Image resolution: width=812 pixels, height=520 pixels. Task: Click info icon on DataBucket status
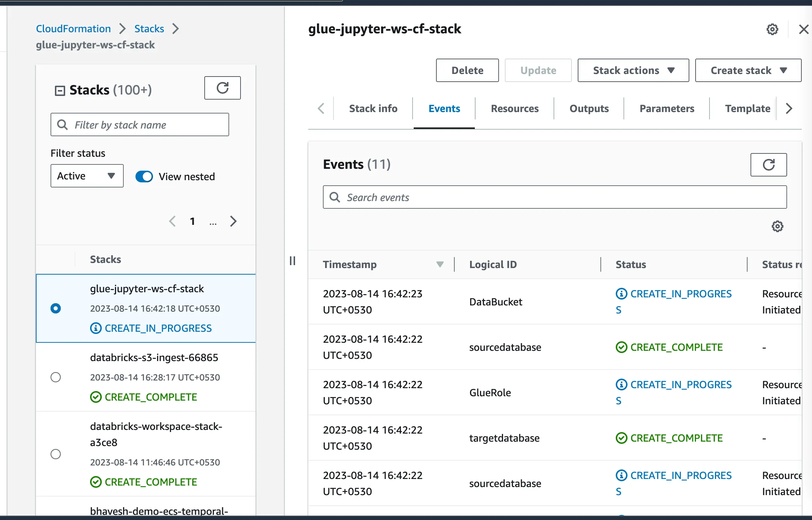(621, 294)
